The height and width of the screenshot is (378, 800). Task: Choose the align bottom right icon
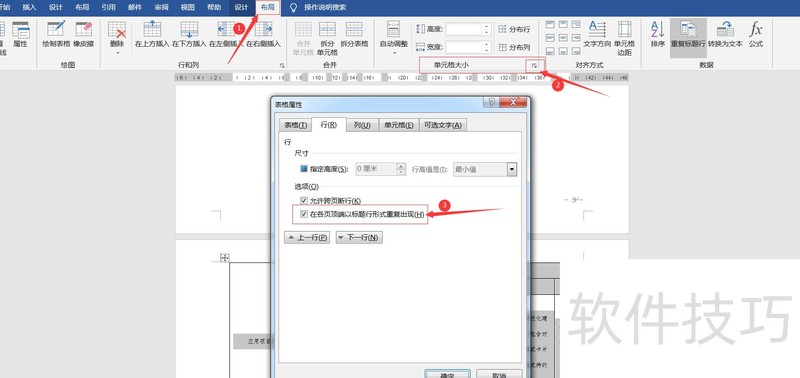[576, 51]
